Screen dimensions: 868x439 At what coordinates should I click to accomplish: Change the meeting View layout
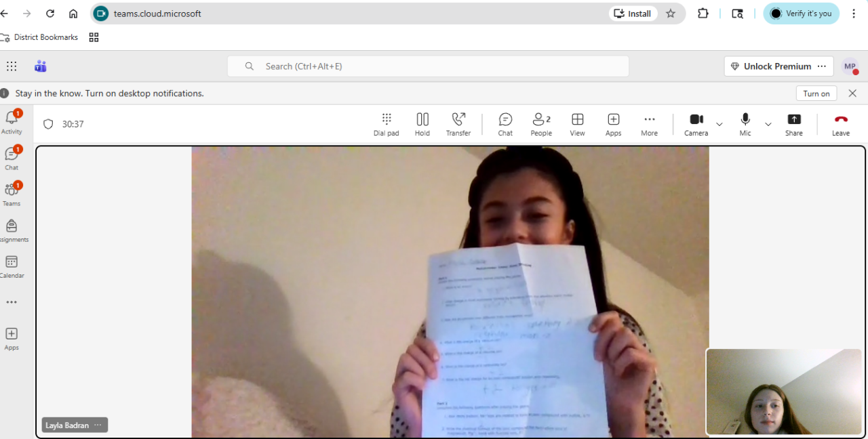(578, 124)
